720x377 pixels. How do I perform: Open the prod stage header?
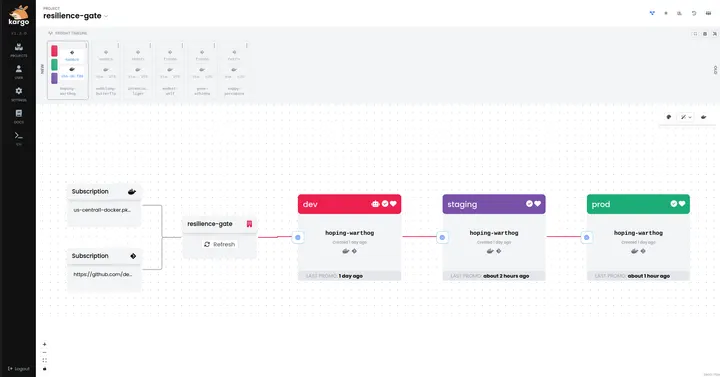point(638,204)
